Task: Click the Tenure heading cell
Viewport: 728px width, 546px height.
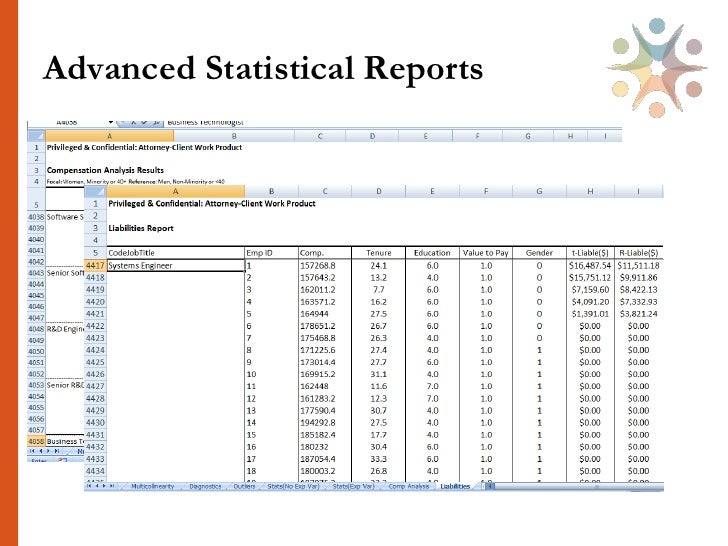Action: [x=378, y=253]
